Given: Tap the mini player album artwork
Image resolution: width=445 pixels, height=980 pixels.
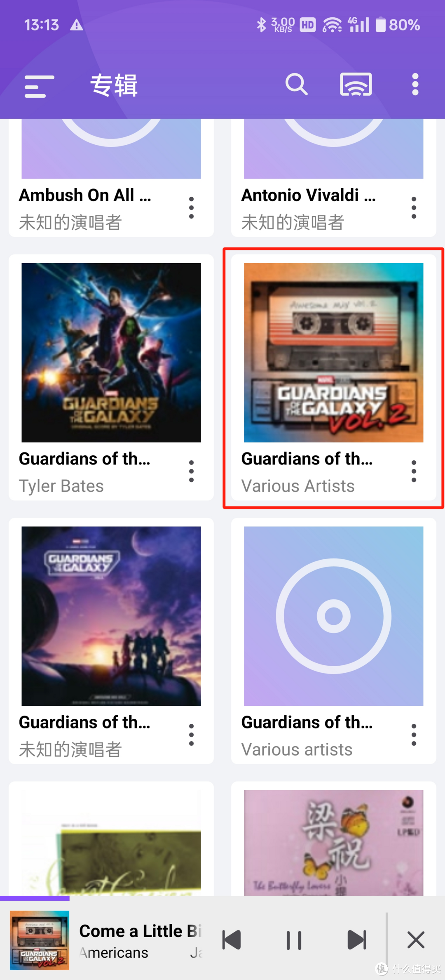Looking at the screenshot, I should pos(40,940).
